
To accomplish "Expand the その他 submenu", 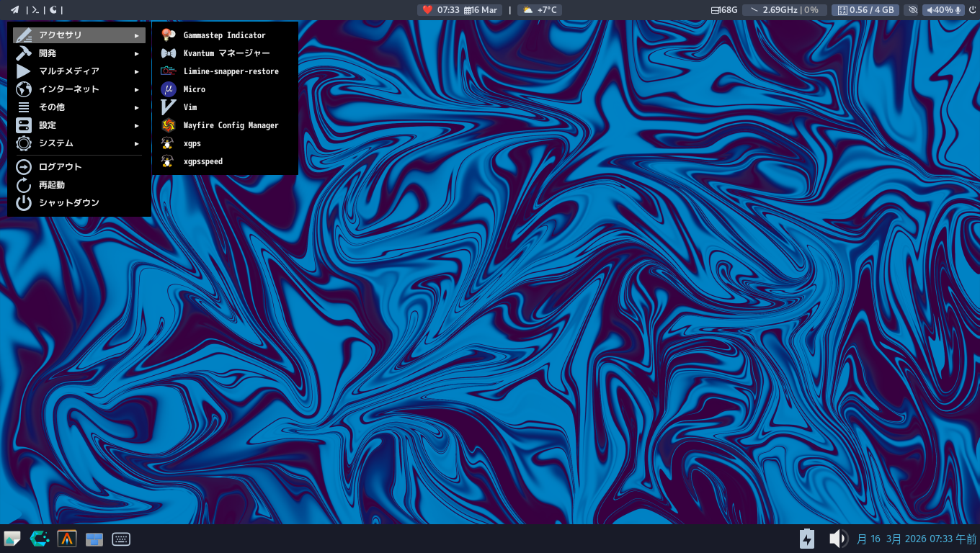I will pos(79,107).
